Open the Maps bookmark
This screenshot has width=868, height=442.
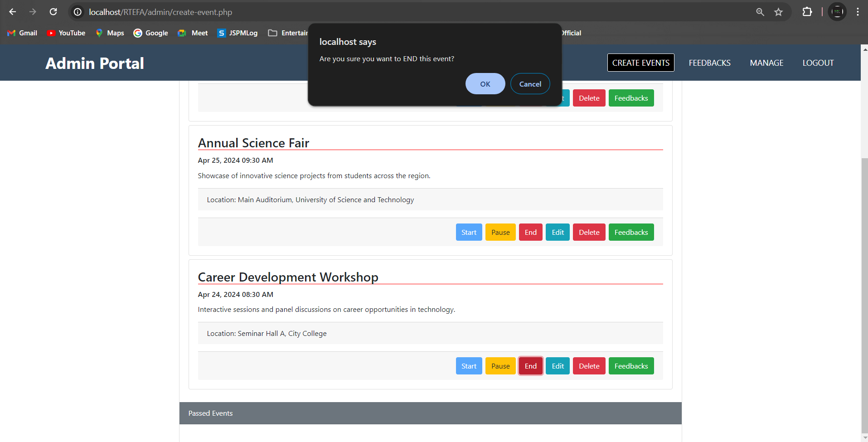[110, 33]
